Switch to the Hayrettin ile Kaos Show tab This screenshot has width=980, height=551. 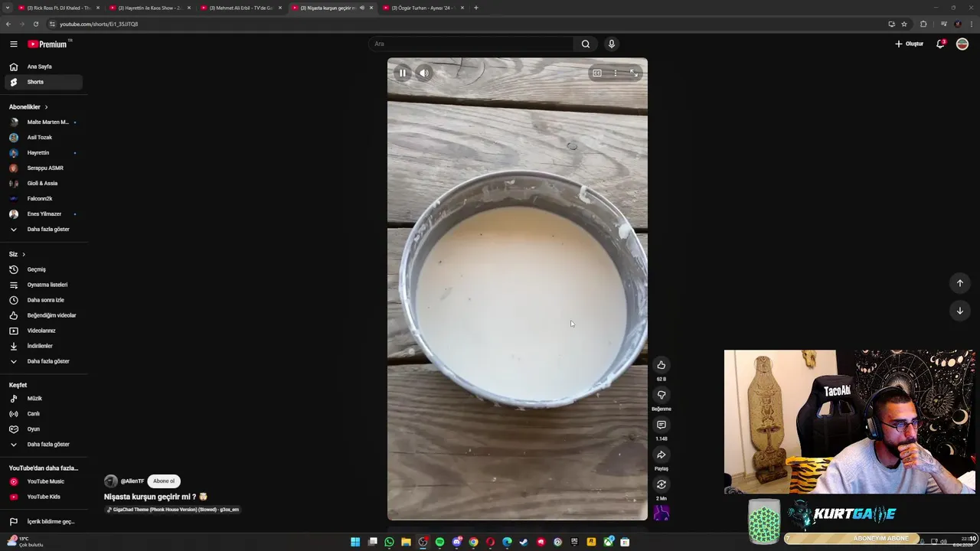[x=150, y=8]
